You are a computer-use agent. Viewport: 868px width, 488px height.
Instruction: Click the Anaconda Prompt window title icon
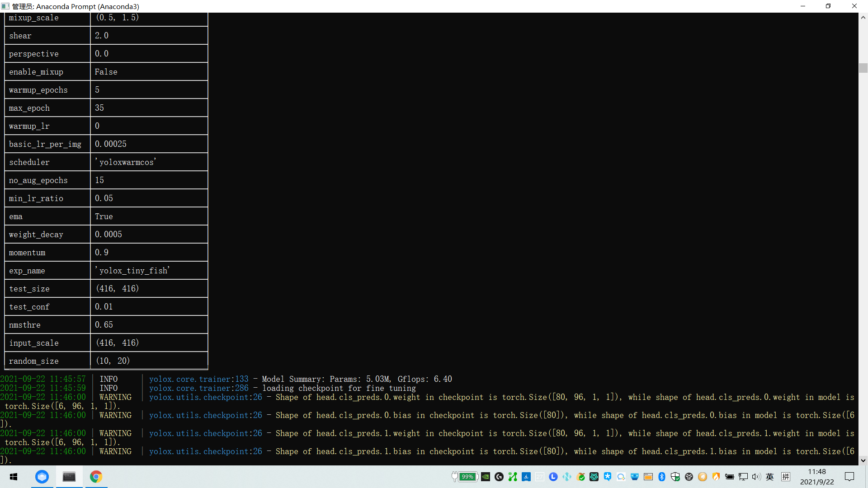[x=5, y=6]
